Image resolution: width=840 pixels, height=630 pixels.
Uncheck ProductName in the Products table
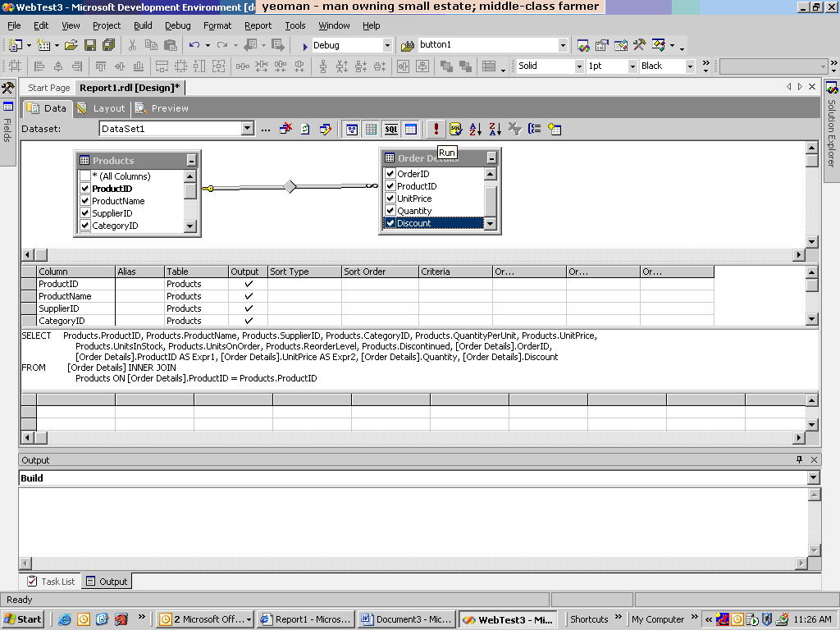84,201
